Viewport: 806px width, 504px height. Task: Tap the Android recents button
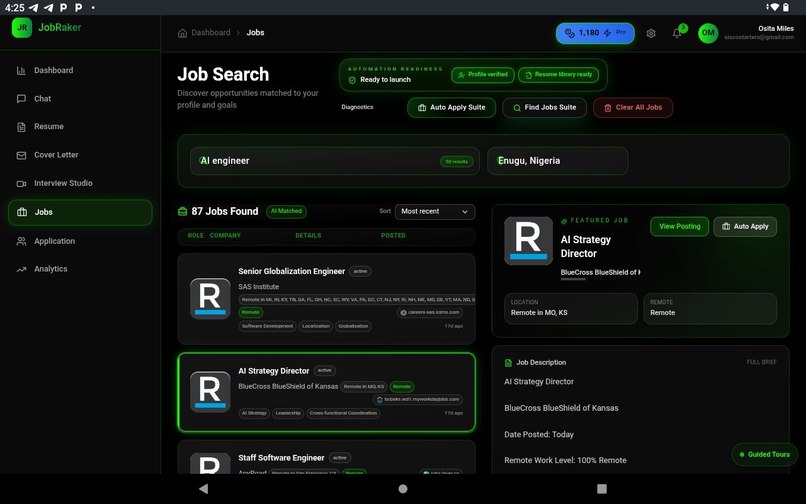click(x=602, y=489)
